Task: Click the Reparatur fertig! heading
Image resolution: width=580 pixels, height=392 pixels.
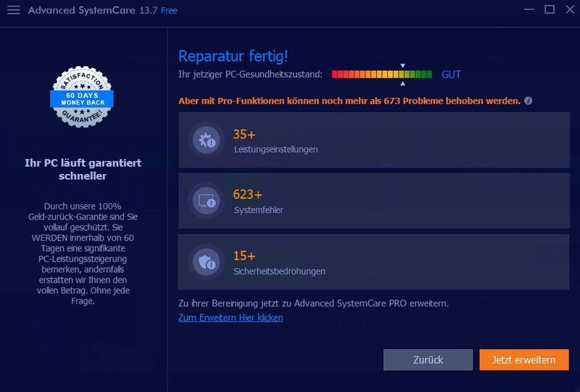Action: tap(233, 57)
